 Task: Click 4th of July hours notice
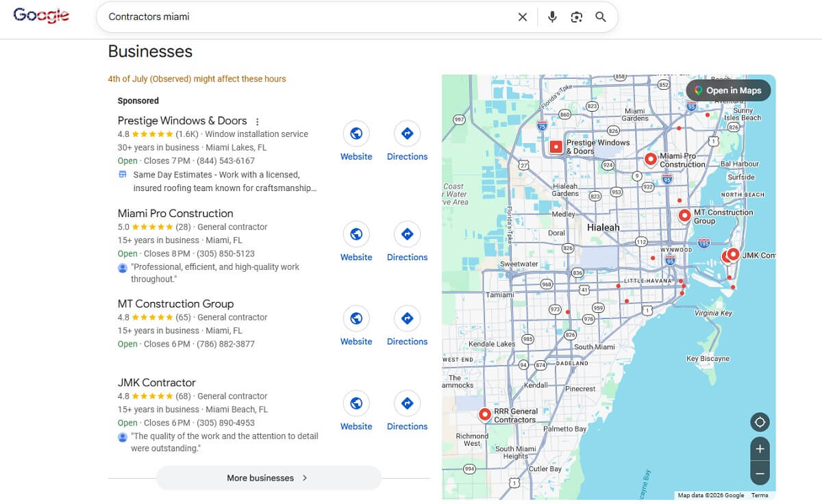click(x=197, y=79)
